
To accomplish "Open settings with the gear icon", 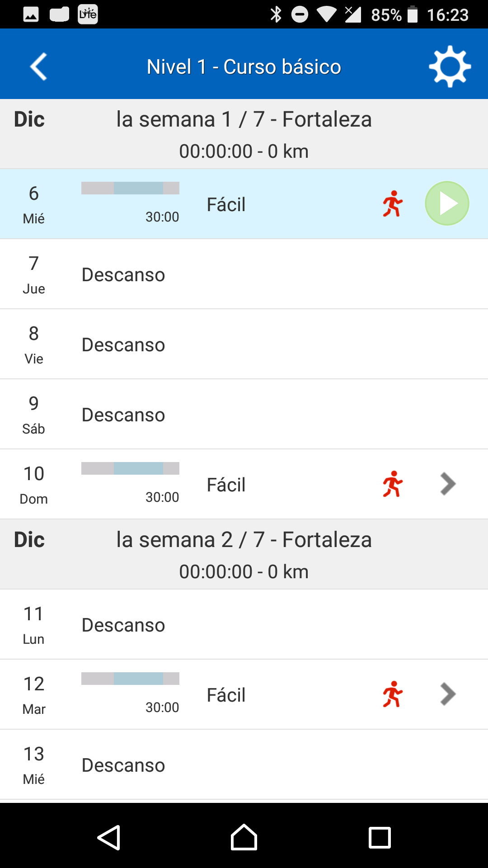I will pos(450,66).
